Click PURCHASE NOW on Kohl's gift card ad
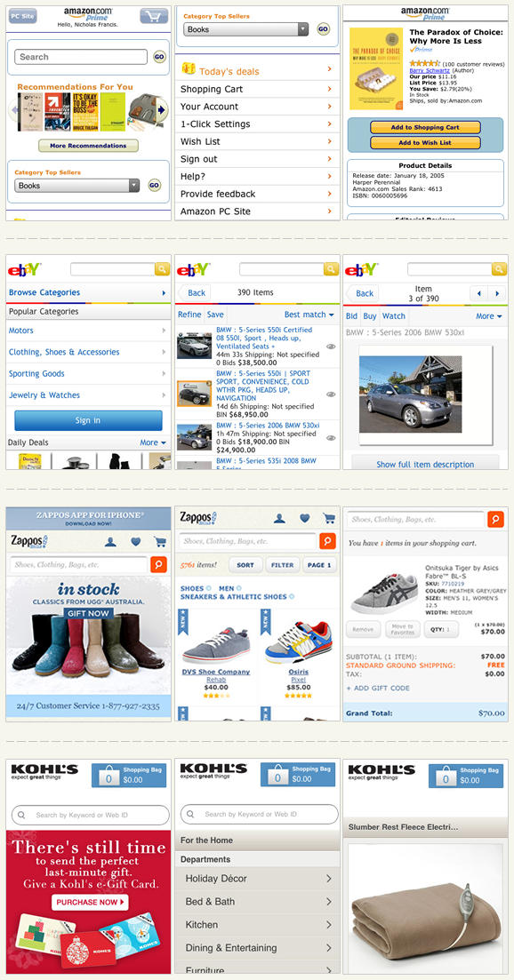 (x=90, y=902)
